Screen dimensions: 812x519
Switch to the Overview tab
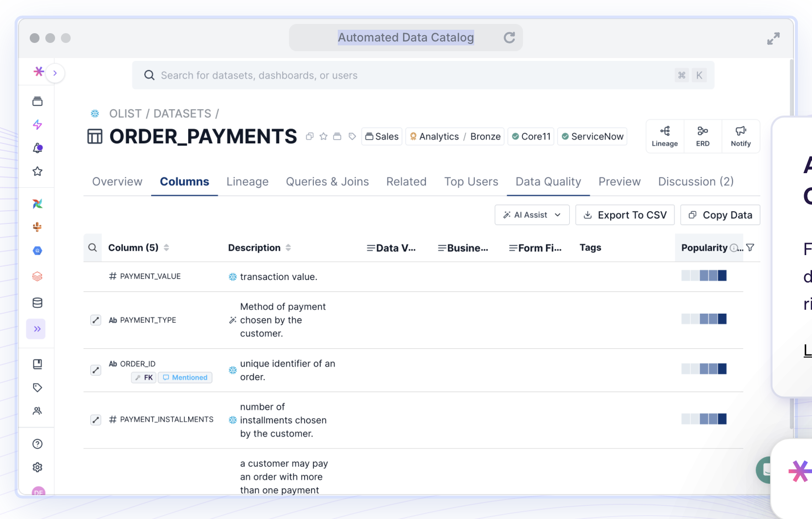click(117, 181)
